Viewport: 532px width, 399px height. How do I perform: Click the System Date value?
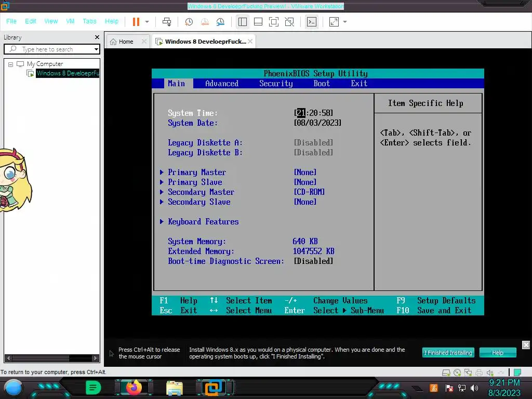(317, 123)
